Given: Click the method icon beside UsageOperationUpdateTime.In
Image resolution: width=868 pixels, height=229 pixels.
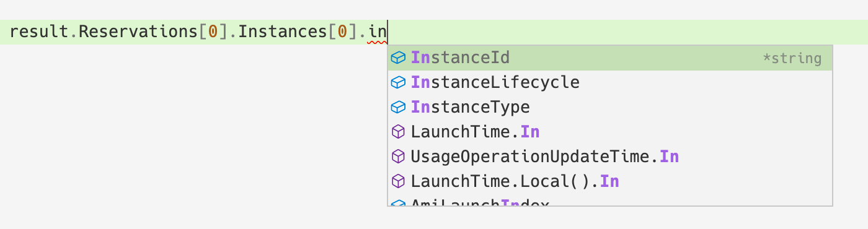Looking at the screenshot, I should pos(399,157).
